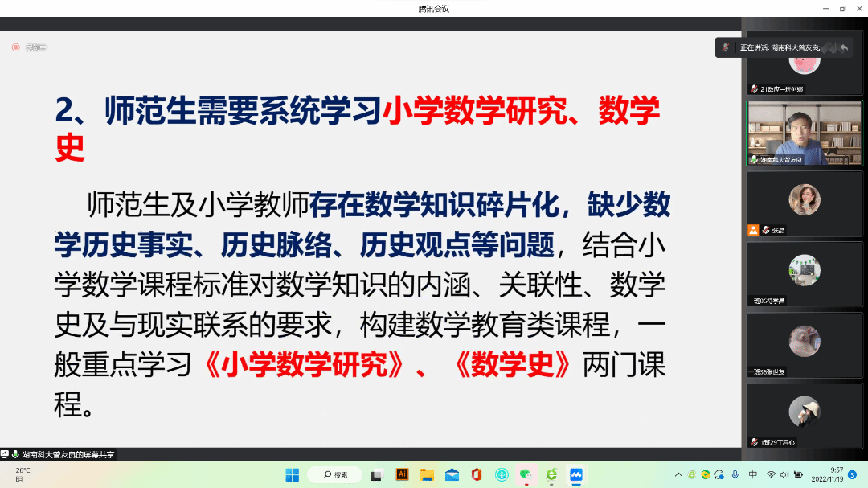
Task: Open the volume control in system tray
Action: click(x=784, y=474)
